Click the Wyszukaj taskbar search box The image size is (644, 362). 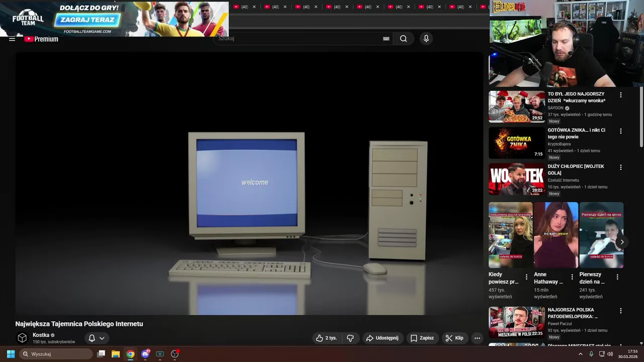[x=56, y=354]
